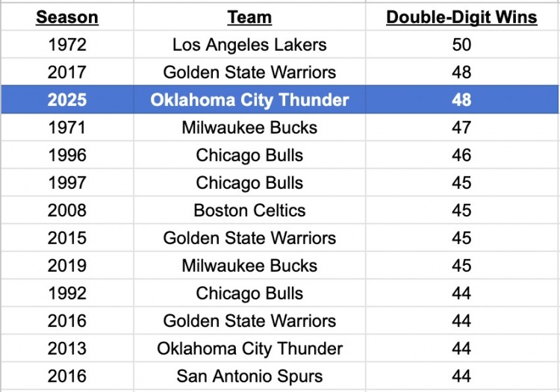The image size is (560, 392).
Task: Click the 1996 season cell
Action: (x=67, y=155)
